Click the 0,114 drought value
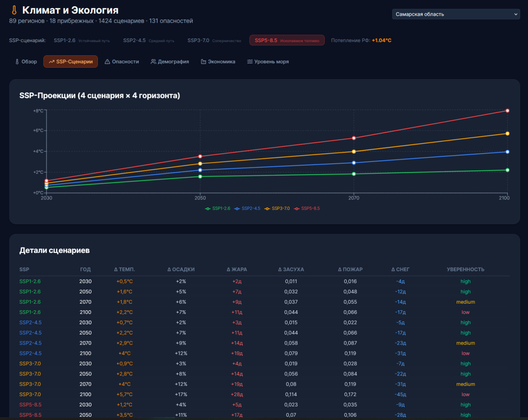This screenshot has height=420, width=528. coord(291,394)
